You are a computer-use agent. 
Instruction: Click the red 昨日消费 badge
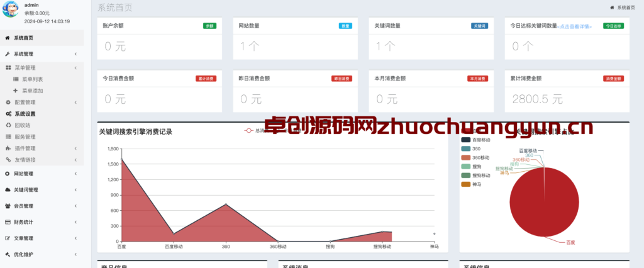[x=341, y=79]
